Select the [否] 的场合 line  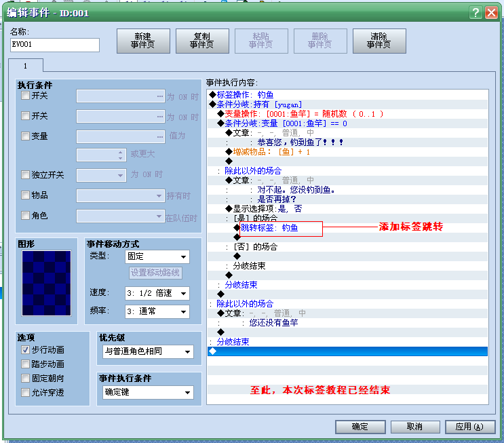click(347, 246)
